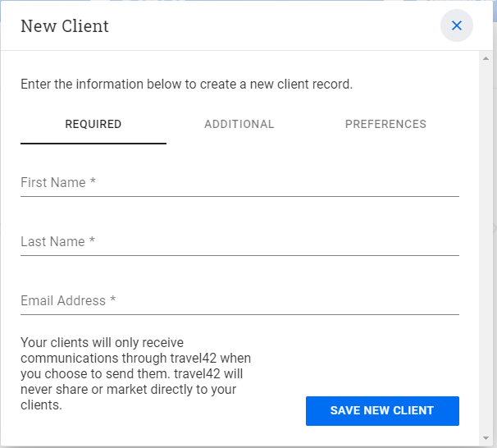Select the Required tab

click(x=93, y=125)
